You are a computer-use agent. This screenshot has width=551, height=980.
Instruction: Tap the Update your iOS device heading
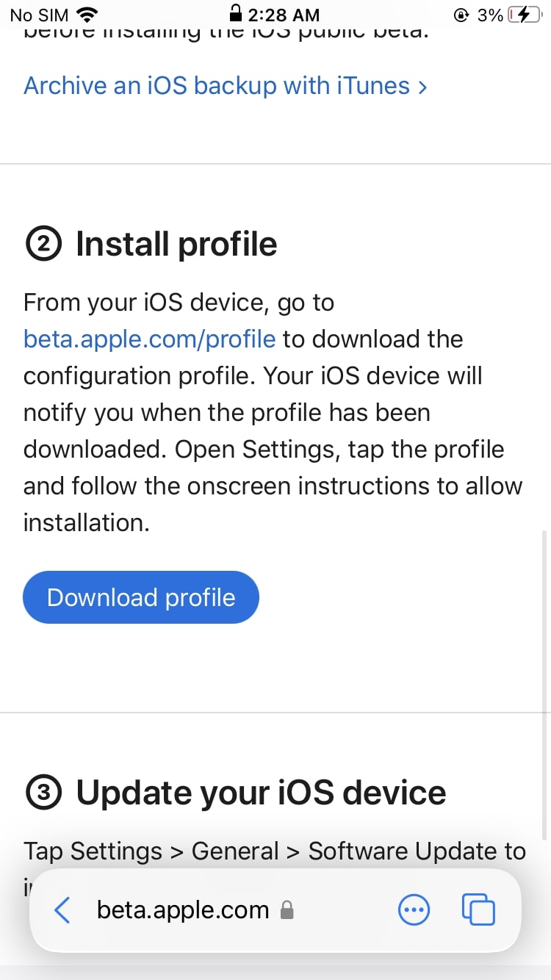pyautogui.click(x=261, y=793)
